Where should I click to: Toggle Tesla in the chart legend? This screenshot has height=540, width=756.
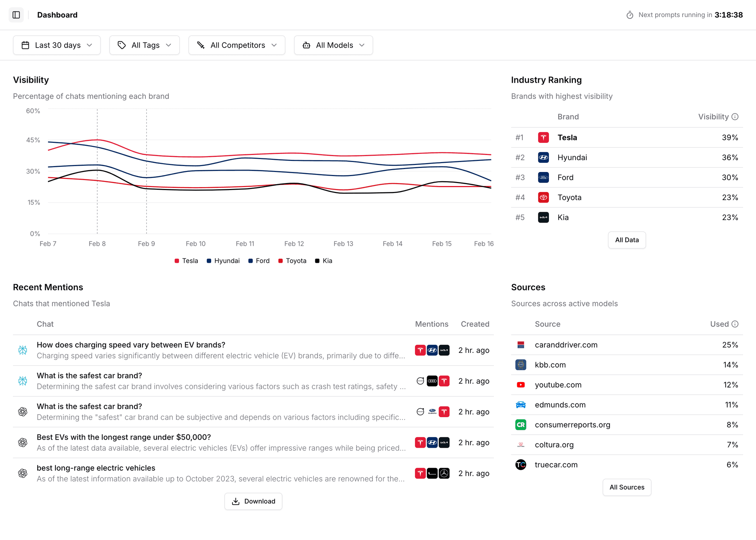tap(186, 261)
